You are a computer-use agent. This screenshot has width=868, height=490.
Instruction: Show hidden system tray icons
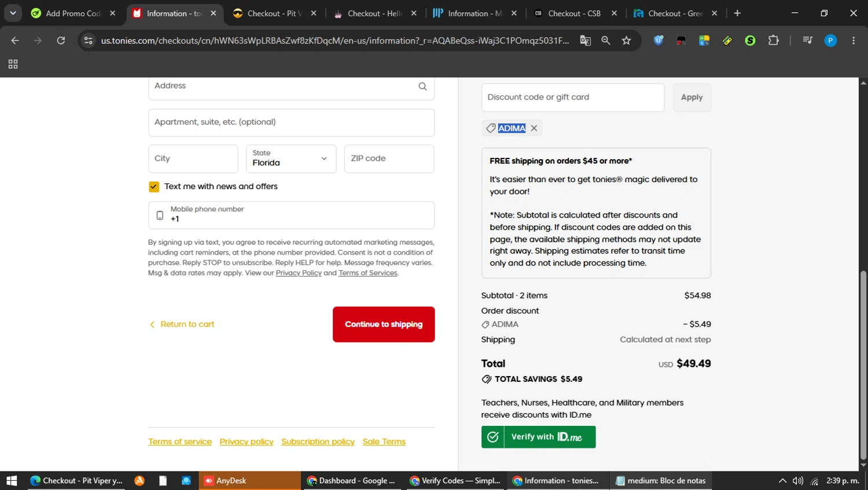coord(782,481)
